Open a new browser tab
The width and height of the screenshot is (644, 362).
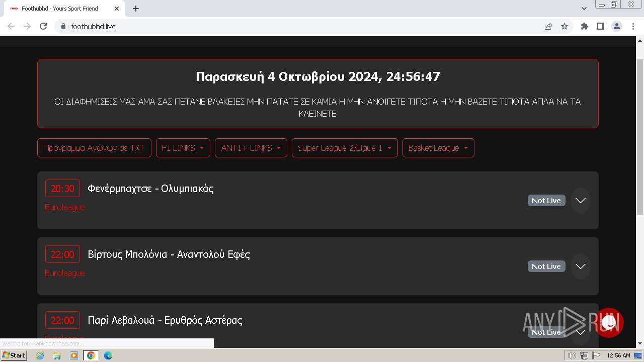click(136, 9)
